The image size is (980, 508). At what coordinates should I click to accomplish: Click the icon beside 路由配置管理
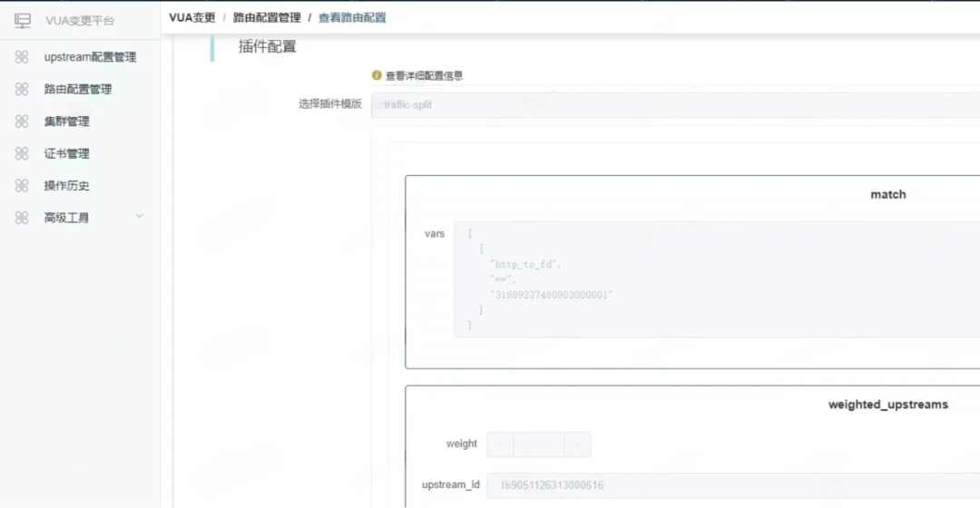22,89
